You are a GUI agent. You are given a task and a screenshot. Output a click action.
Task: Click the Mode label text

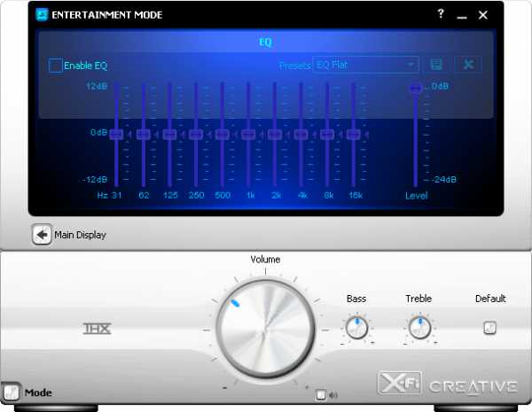tap(38, 393)
